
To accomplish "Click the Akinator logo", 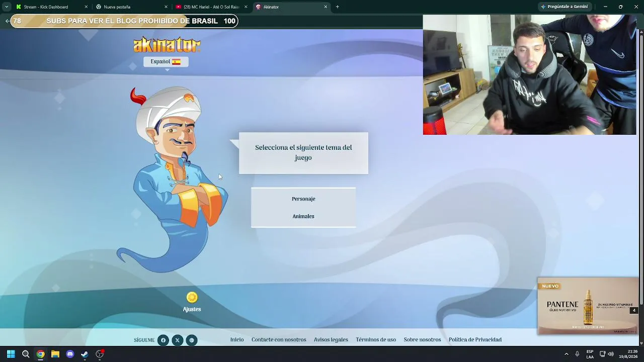I will click(x=167, y=45).
